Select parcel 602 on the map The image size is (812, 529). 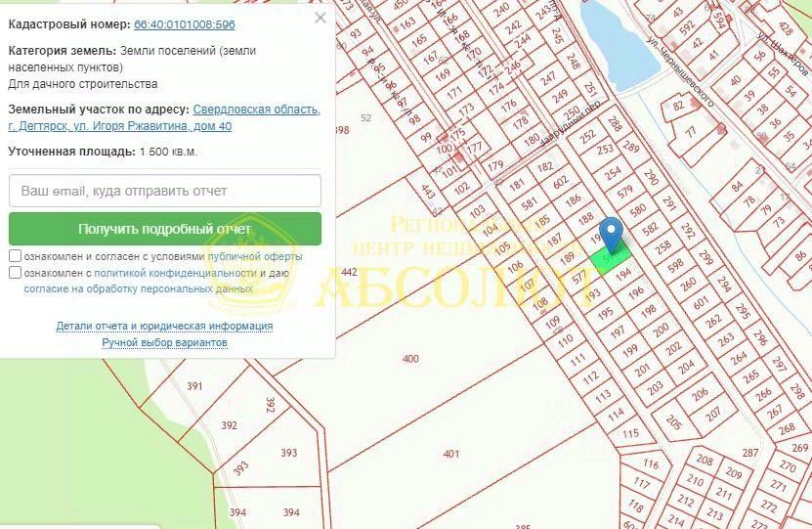click(560, 183)
